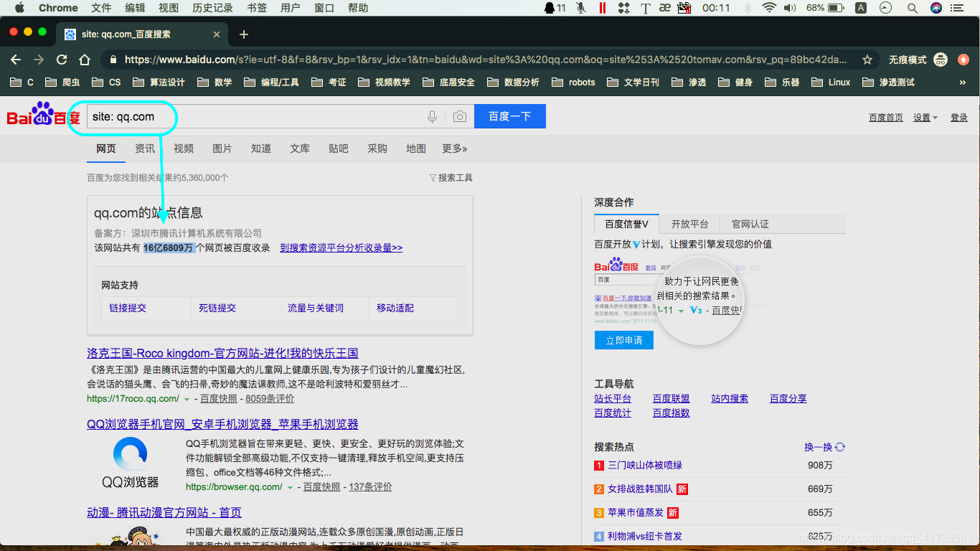980x551 pixels.
Task: Open the QQ penguin menu bar icon
Action: point(550,8)
